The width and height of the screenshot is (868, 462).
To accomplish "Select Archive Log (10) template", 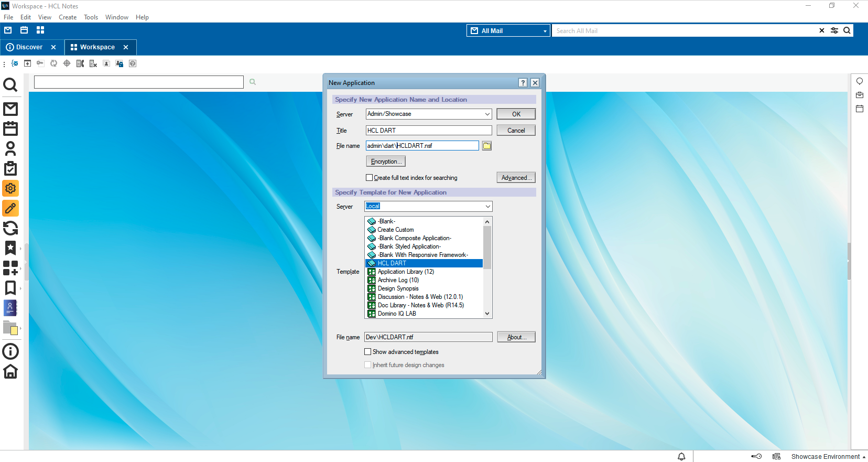I will (424, 280).
